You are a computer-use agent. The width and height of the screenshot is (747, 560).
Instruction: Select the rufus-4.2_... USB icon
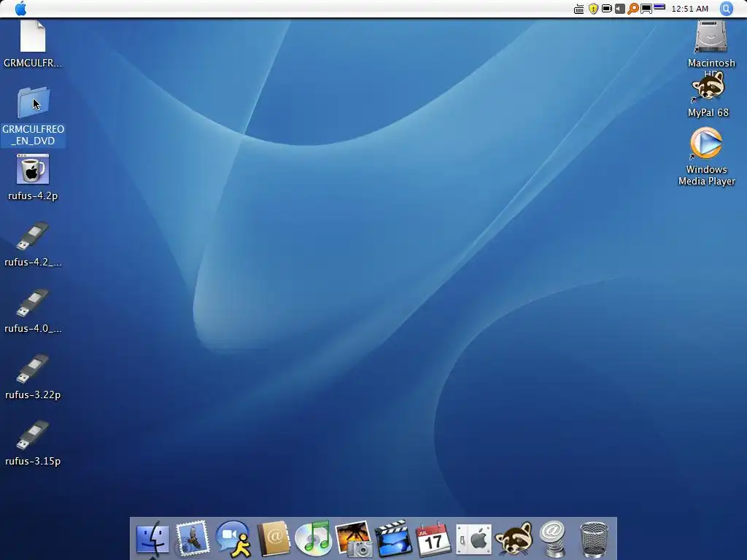(x=33, y=236)
